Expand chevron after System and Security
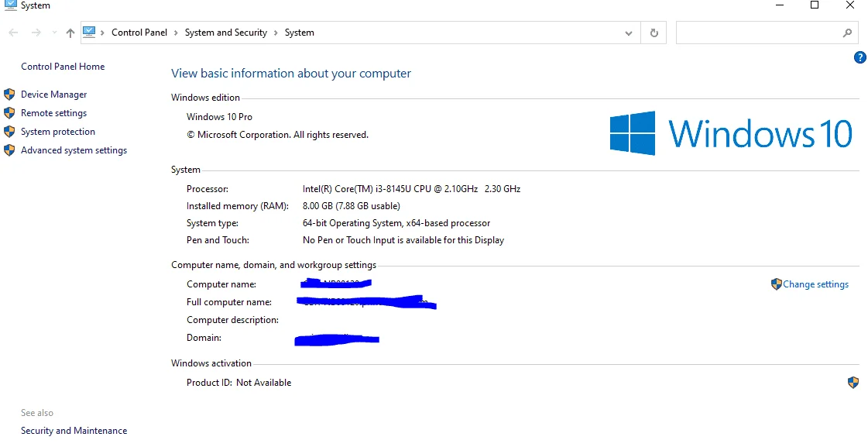 pos(276,33)
